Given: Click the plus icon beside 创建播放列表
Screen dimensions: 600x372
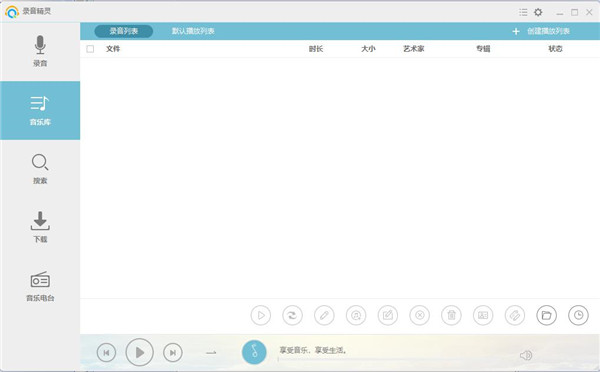Looking at the screenshot, I should pos(516,31).
